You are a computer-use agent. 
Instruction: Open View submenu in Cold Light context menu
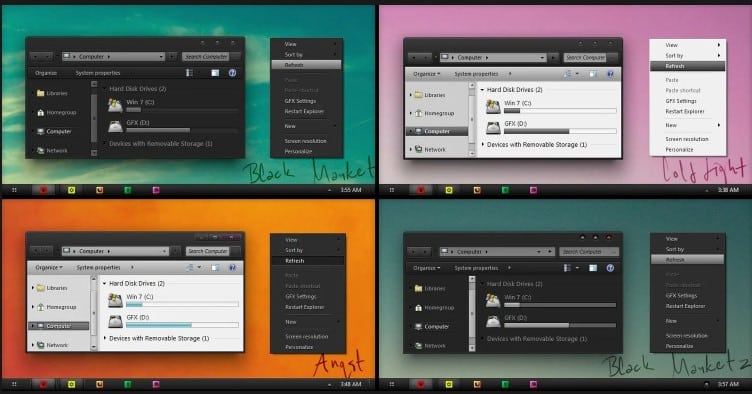coord(688,45)
